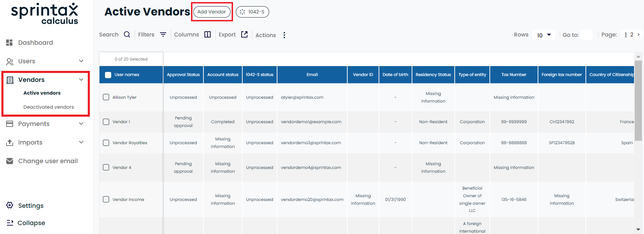Click the Account status column header
644x234 pixels.
tap(223, 75)
